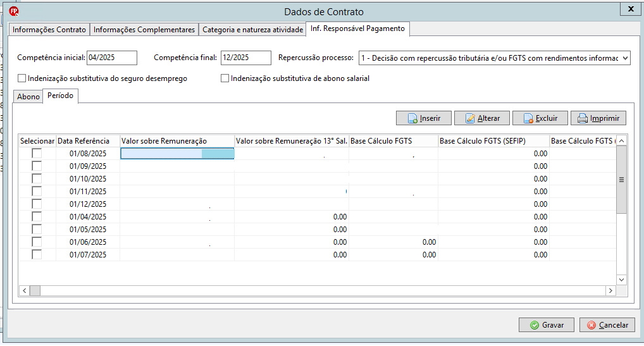Screen dimensions: 644x346
Task: Click the Competência inicial field
Action: 112,58
